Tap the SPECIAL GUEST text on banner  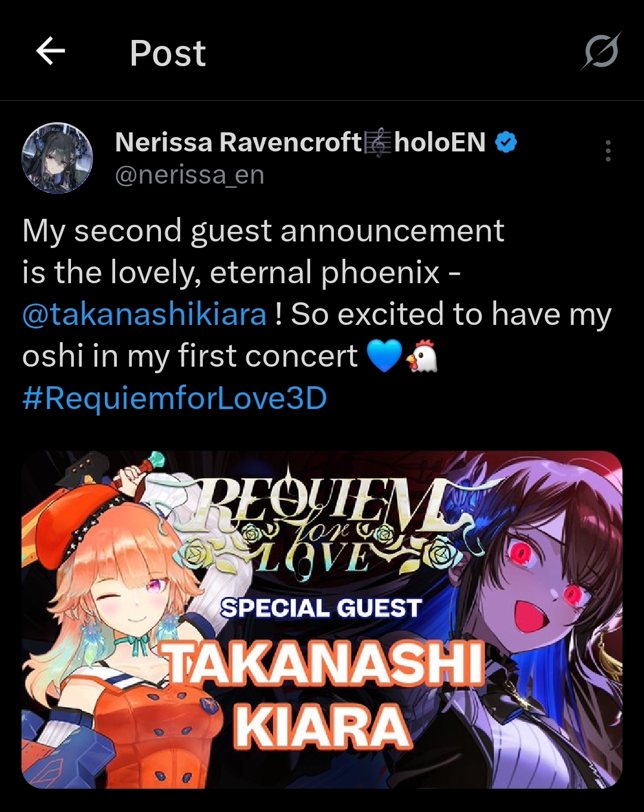(x=321, y=608)
